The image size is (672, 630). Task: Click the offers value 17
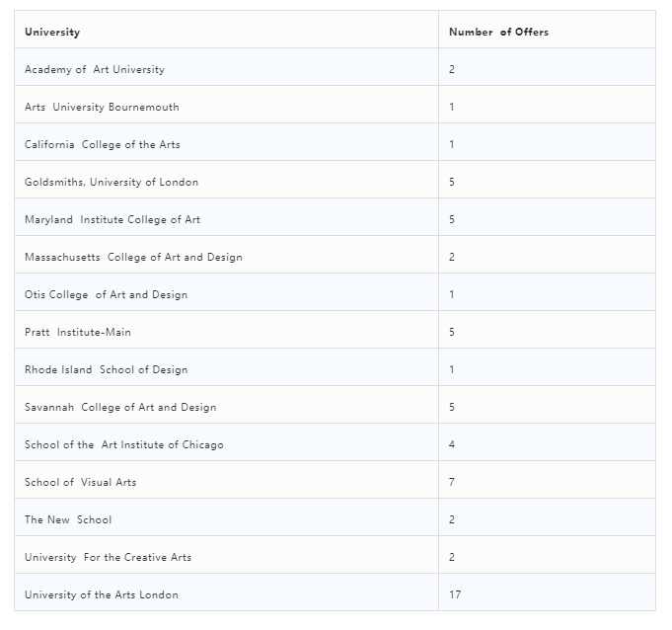(x=455, y=594)
